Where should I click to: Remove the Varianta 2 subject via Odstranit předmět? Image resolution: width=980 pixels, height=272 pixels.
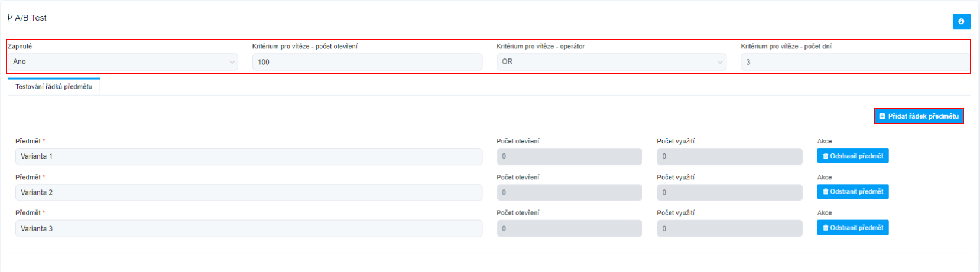coord(853,192)
